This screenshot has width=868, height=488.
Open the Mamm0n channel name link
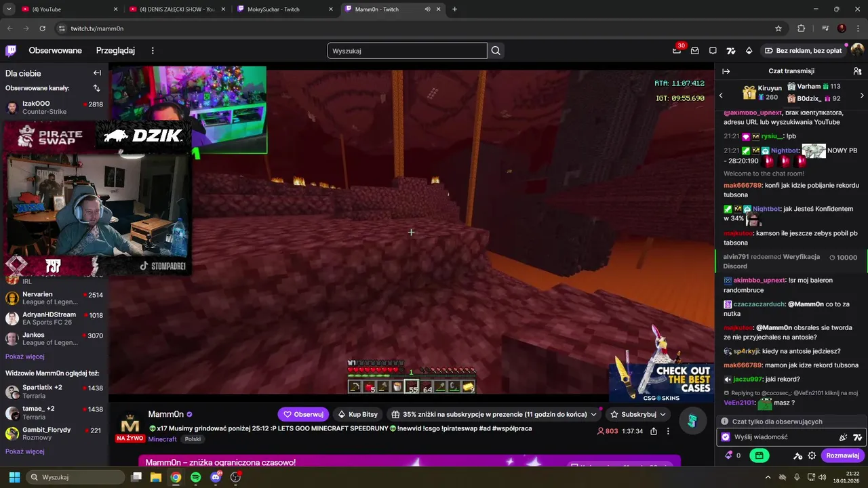pos(166,414)
